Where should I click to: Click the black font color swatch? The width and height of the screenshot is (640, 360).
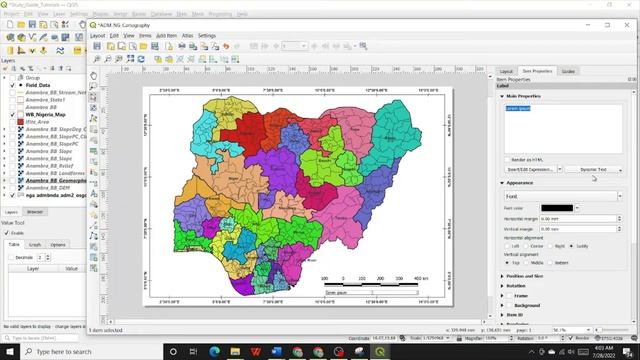tap(557, 208)
